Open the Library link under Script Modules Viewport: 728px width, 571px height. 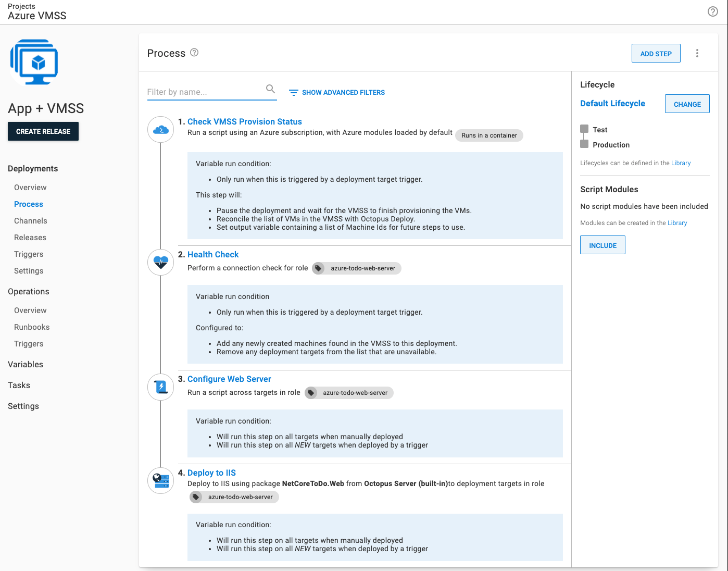pyautogui.click(x=677, y=223)
